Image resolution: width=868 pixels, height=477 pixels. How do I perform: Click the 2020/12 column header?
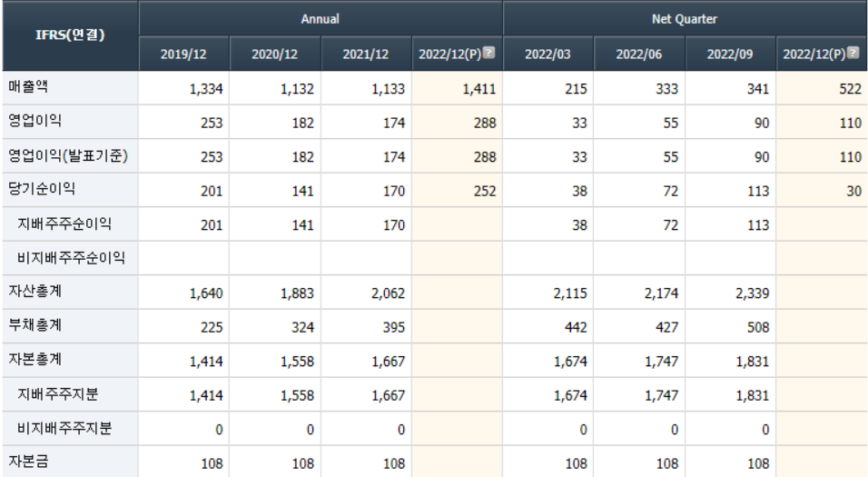pos(274,55)
